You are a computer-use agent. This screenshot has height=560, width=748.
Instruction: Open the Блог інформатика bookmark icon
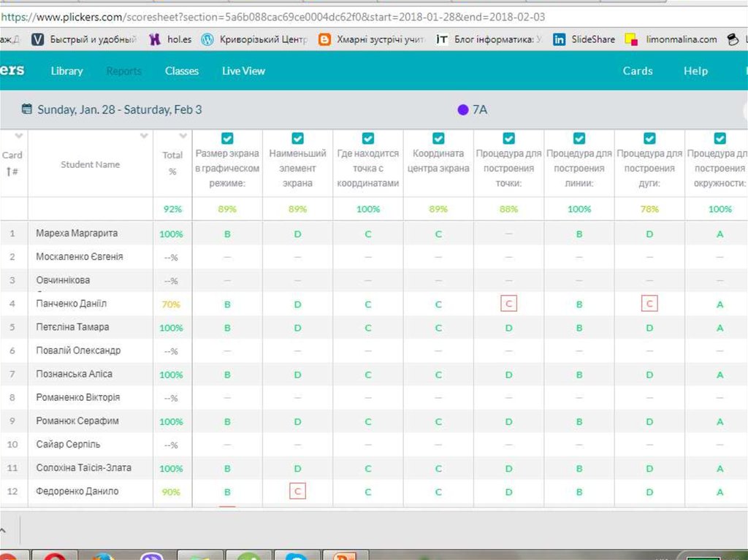[442, 39]
